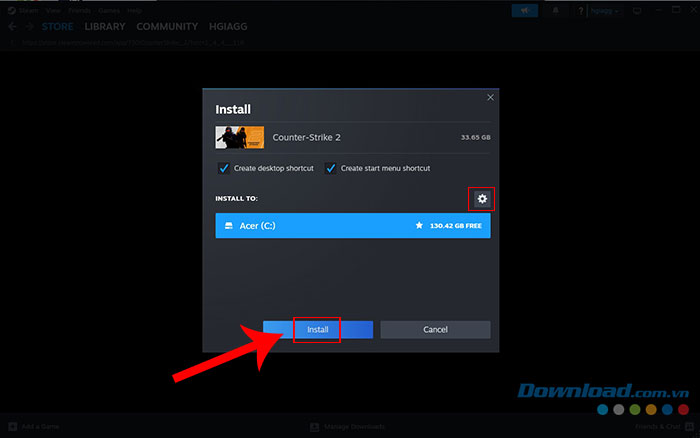This screenshot has height=438, width=700.
Task: Expand the hgiagg account dropdown
Action: coord(603,10)
